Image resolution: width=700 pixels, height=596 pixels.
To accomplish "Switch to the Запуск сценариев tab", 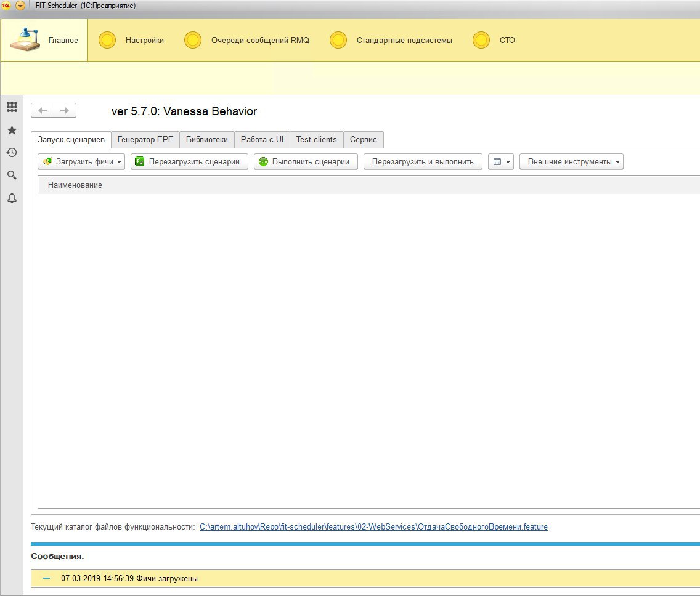I will tap(71, 139).
